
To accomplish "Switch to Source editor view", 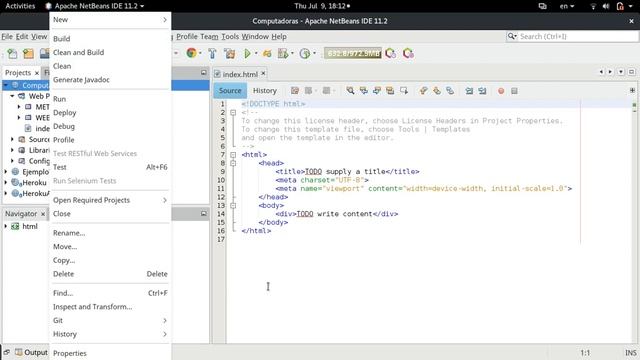I will 230,91.
